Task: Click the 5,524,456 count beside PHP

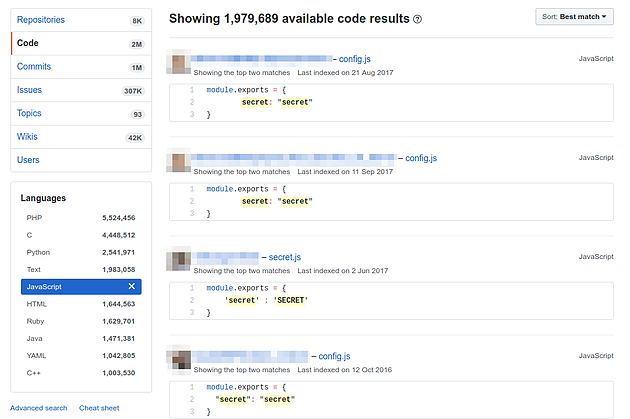Action: coord(119,218)
